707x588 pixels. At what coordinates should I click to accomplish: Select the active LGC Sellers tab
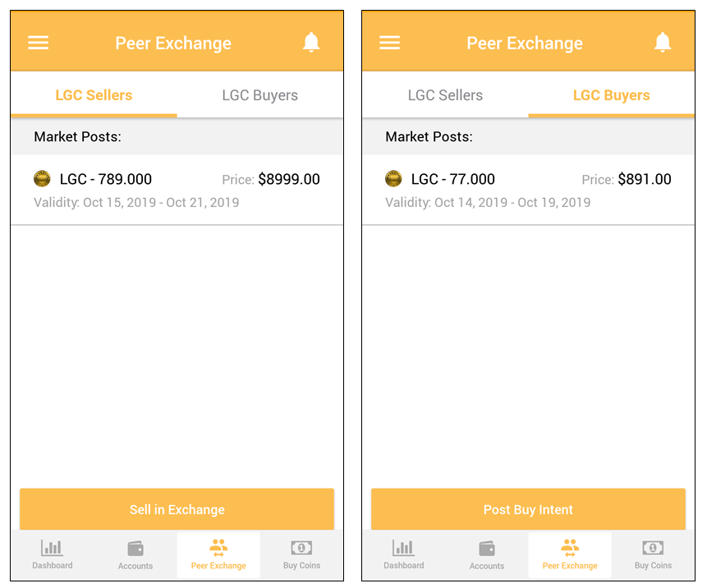(x=94, y=95)
